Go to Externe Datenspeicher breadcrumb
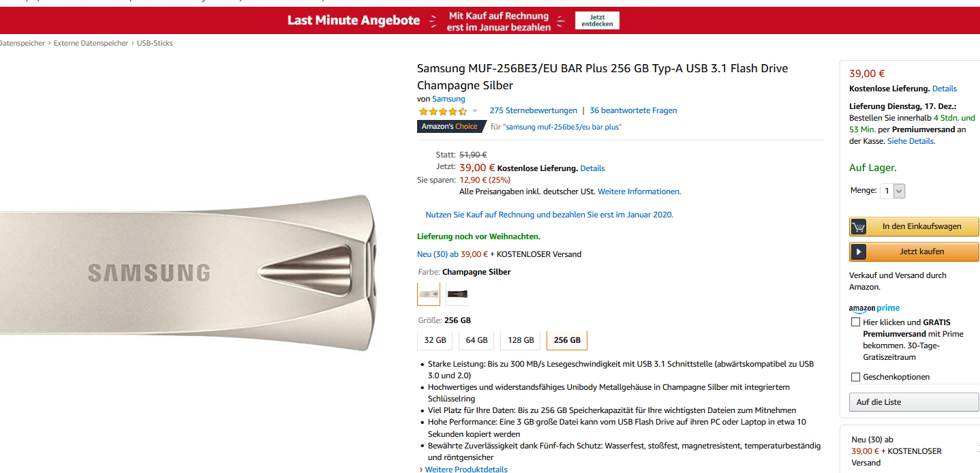980x473 pixels. click(91, 43)
